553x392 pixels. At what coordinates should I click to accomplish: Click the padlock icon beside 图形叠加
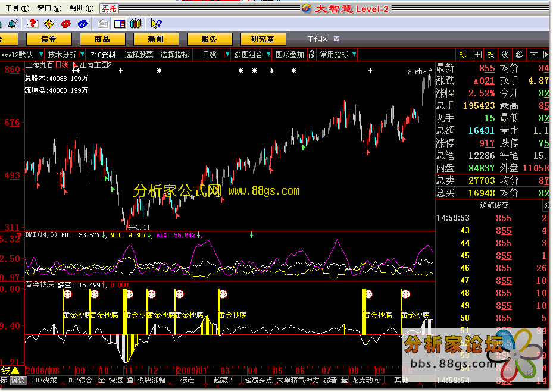pos(312,54)
